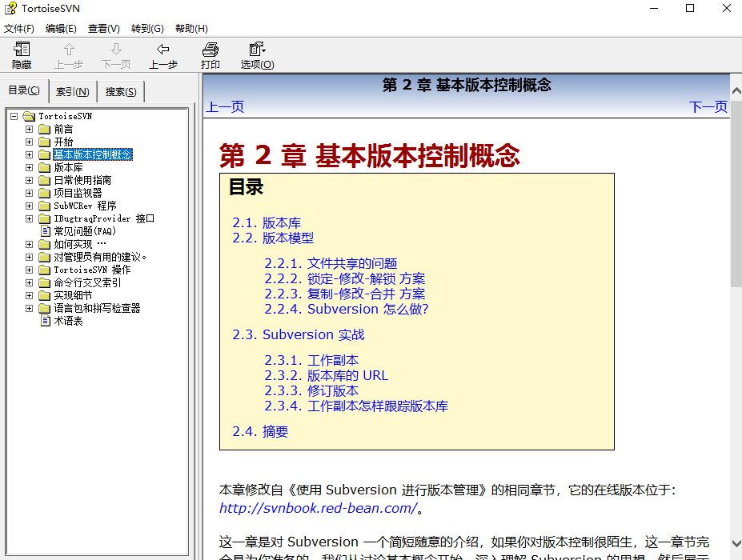Expand the 命令行交叉索引 tree node
This screenshot has height=560, width=742.
30,282
